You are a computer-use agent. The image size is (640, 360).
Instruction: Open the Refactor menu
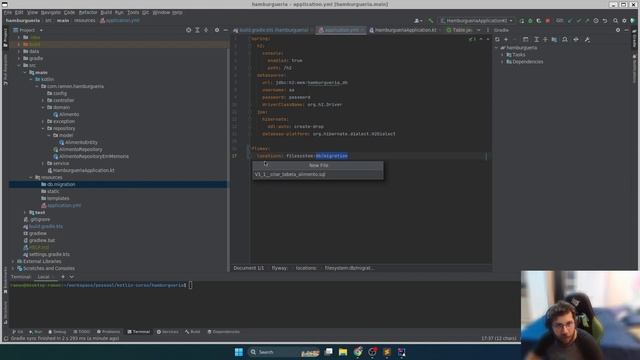coord(88,13)
